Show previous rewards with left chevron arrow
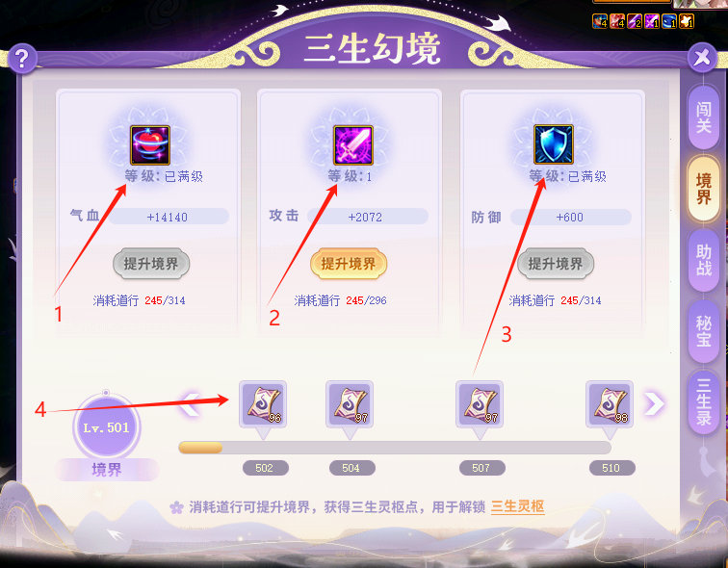This screenshot has width=728, height=568. click(x=190, y=403)
